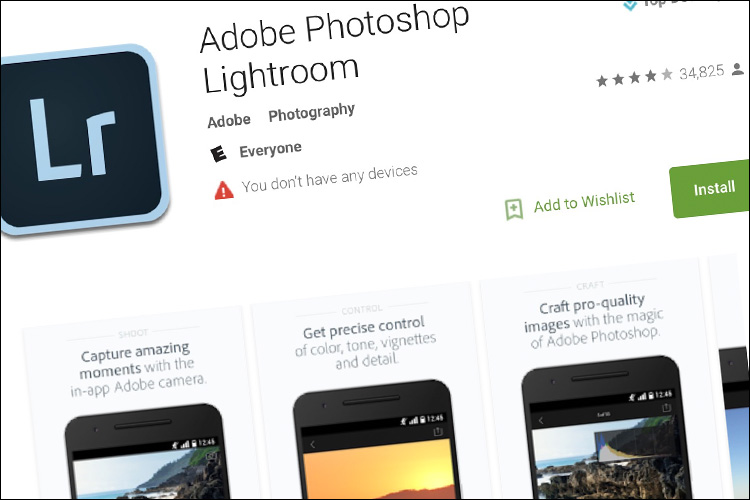The width and height of the screenshot is (750, 500).
Task: Click the Top Developer badge icon
Action: 630,6
